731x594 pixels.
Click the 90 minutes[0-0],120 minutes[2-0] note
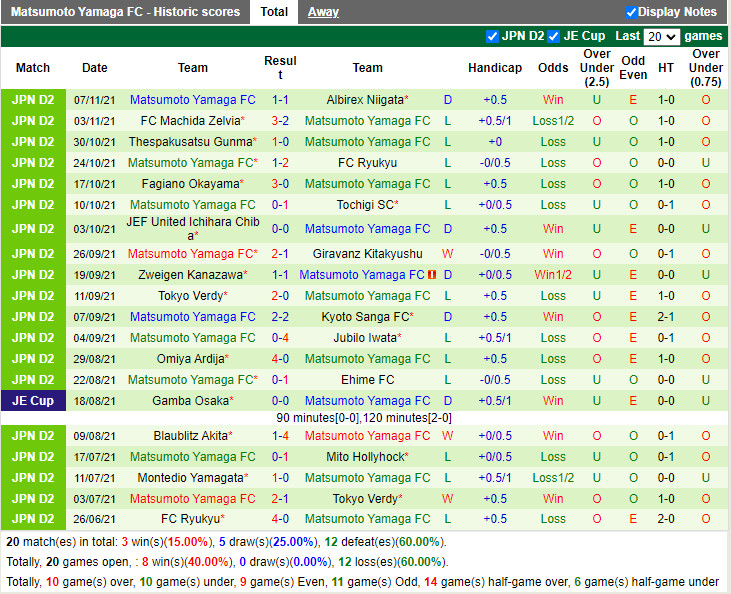click(x=364, y=418)
